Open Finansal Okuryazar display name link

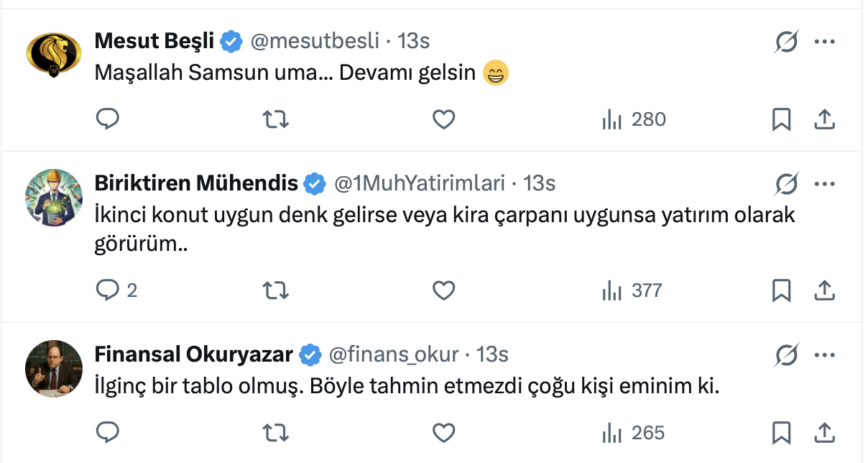coord(193,354)
